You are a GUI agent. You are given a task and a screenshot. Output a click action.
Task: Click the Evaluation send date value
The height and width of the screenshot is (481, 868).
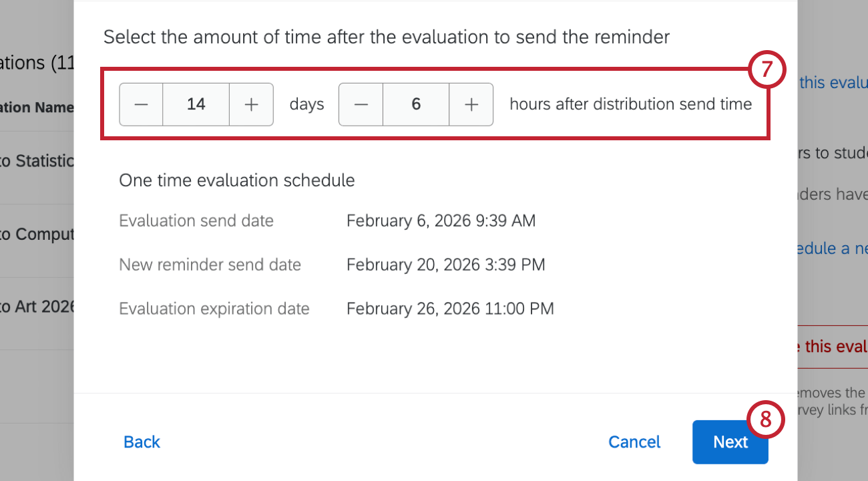(x=441, y=220)
